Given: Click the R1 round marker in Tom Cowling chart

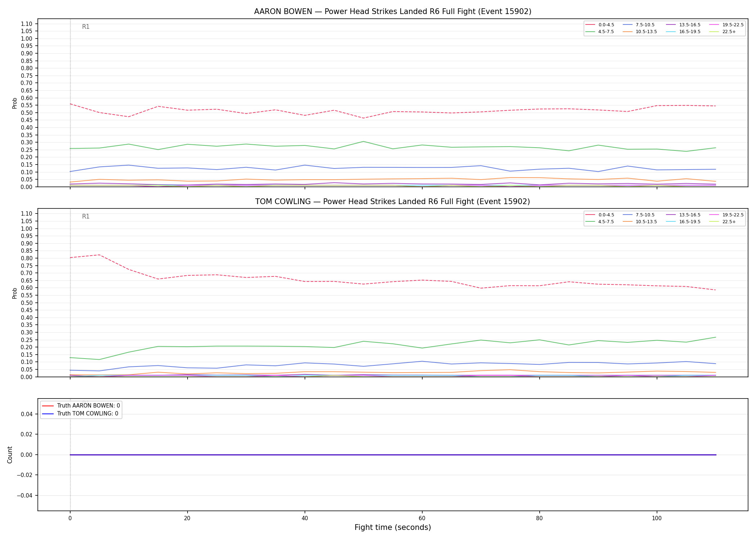Looking at the screenshot, I should [86, 216].
